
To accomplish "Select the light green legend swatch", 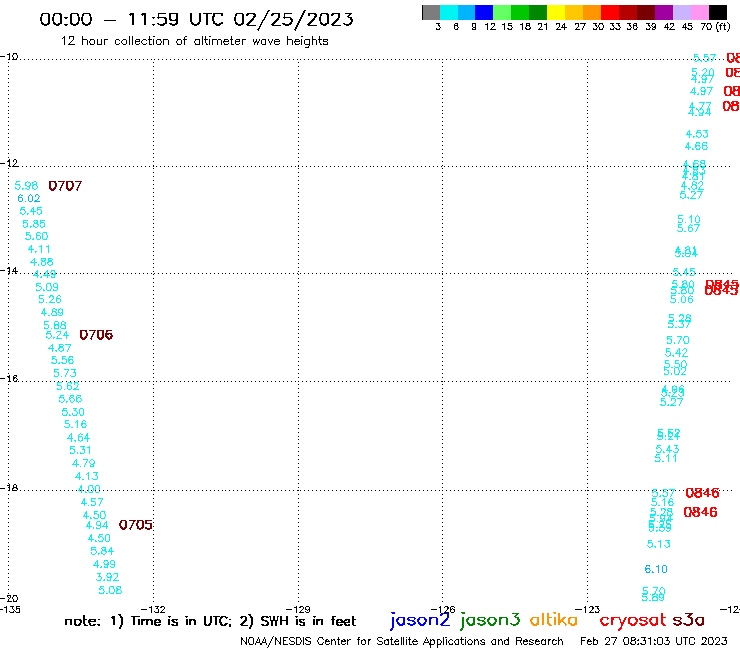I will (502, 12).
